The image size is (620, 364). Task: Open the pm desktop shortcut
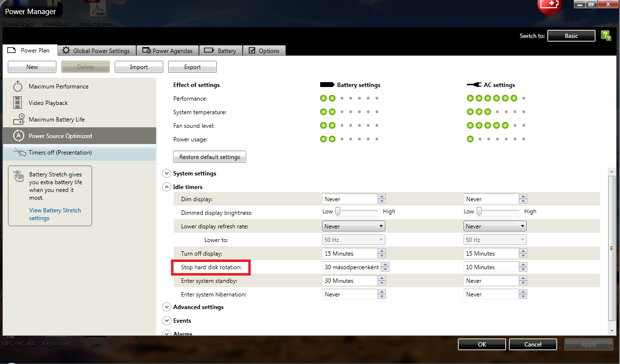(x=96, y=344)
